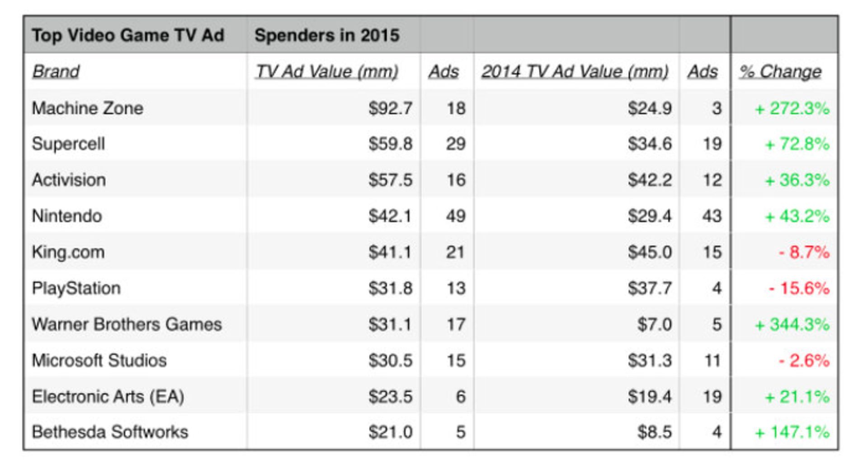Select the King.com brand cell

point(68,252)
